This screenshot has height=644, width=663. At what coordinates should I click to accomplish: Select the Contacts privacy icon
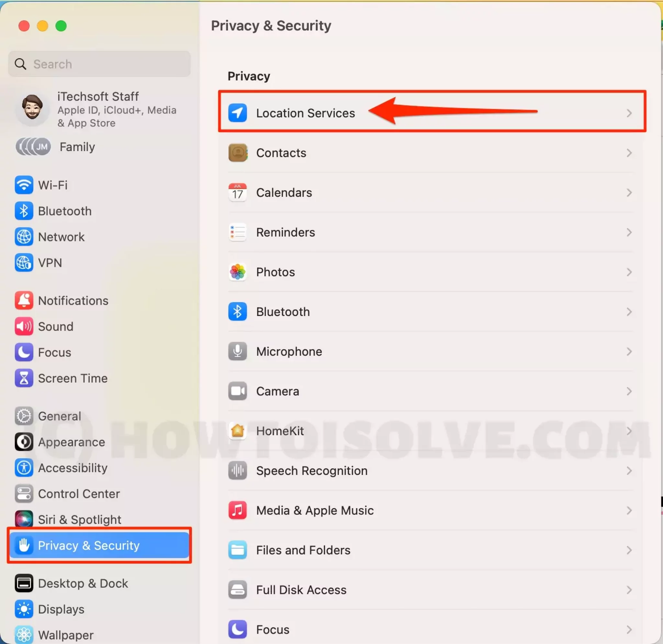click(x=237, y=153)
